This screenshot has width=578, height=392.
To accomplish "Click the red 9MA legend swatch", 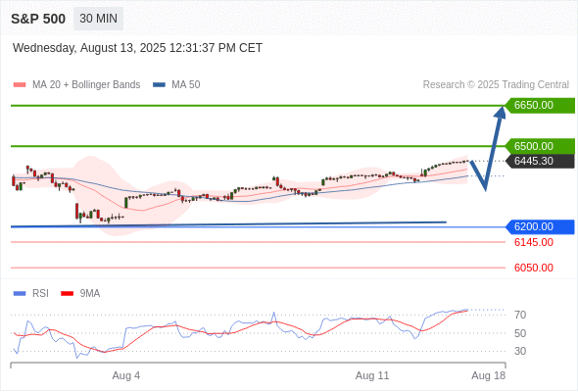I will (x=67, y=294).
